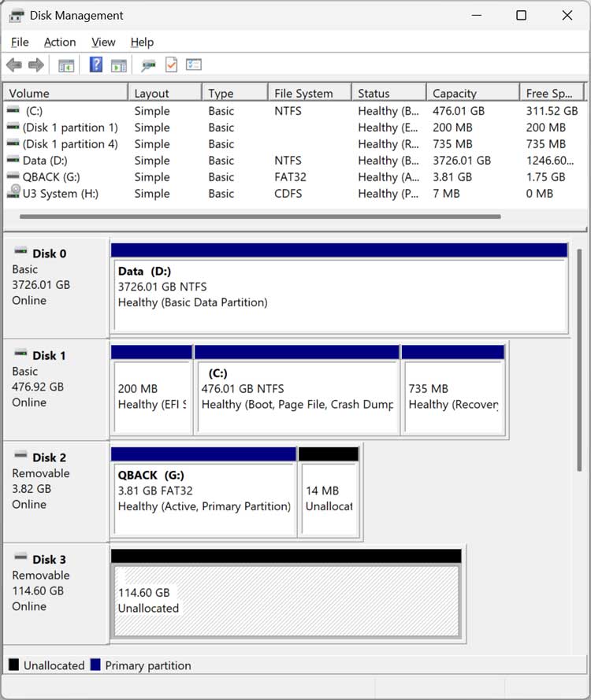Click the Disk 3 label text
The width and height of the screenshot is (591, 700).
[49, 559]
